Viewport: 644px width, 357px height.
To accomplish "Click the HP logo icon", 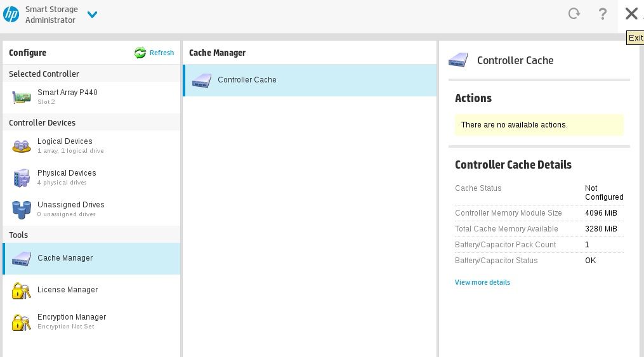I will point(11,15).
